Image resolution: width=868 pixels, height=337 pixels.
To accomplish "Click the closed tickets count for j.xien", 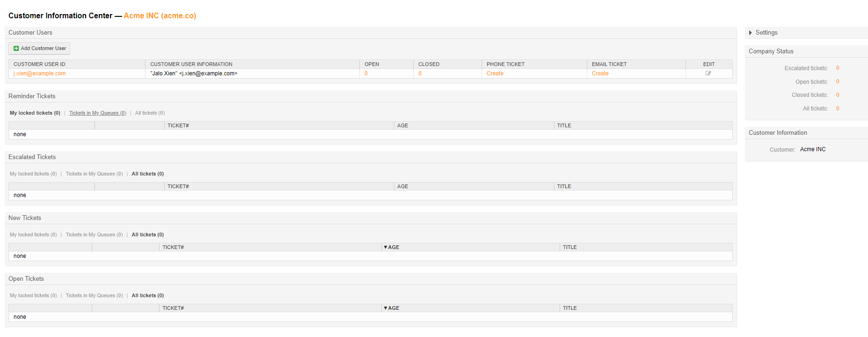I will (420, 73).
